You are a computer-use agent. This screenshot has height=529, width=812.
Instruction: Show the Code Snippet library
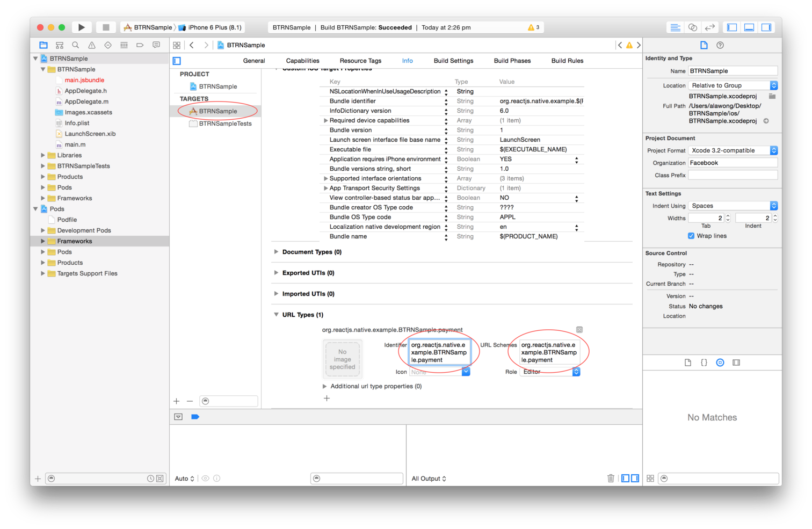704,363
